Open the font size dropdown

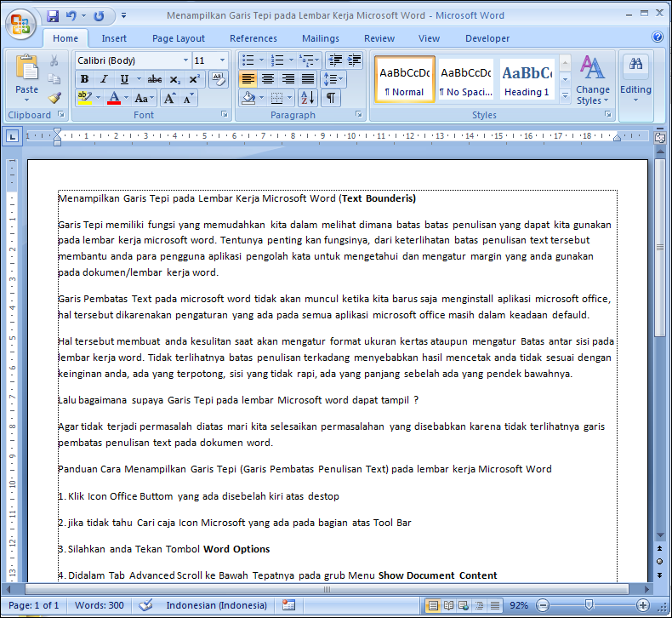pyautogui.click(x=222, y=60)
